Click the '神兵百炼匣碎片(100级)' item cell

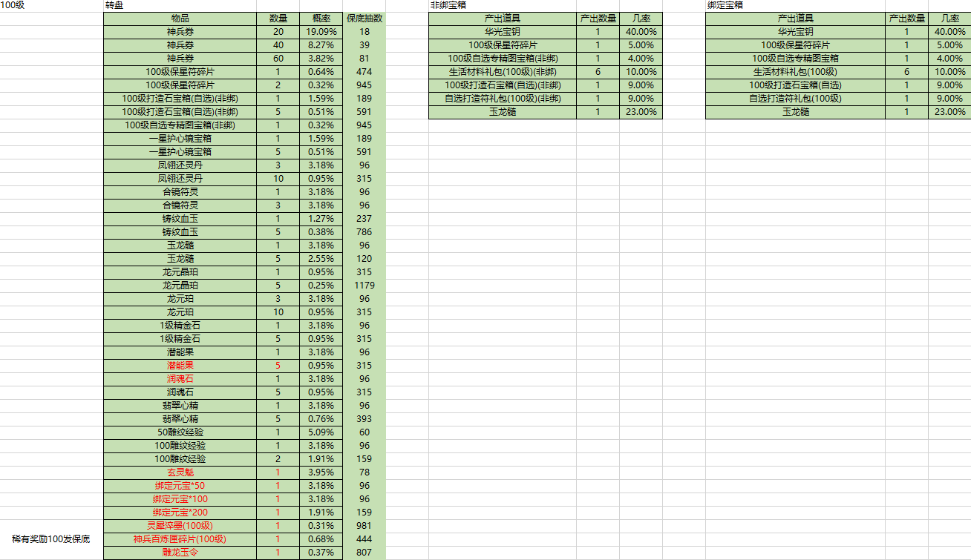(180, 539)
